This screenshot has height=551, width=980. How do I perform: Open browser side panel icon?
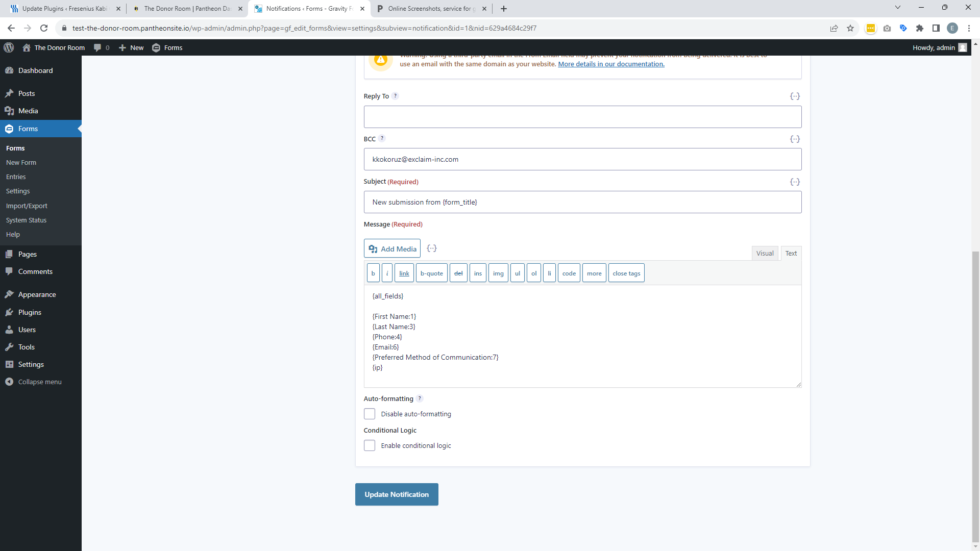[x=936, y=28]
